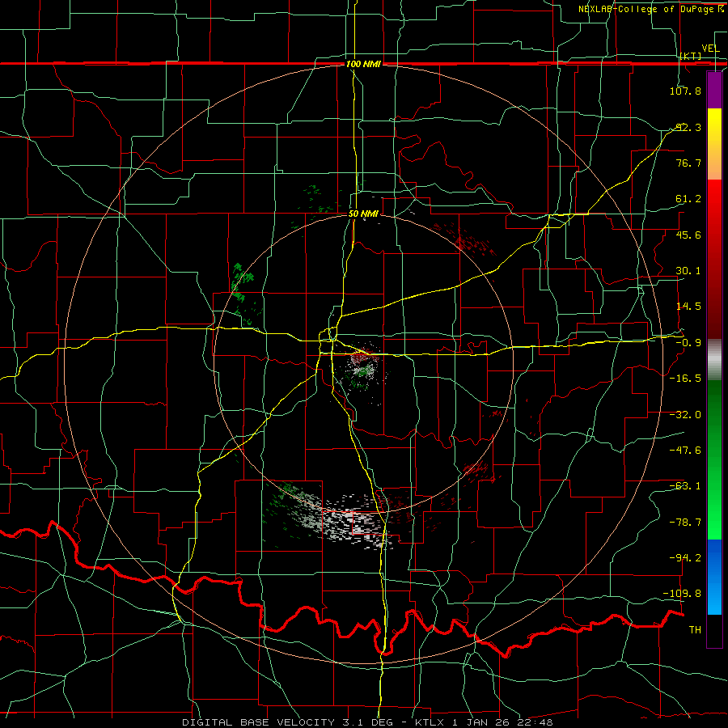728x728 pixels.
Task: Select the -94.2 velocity scale label
Action: (x=685, y=558)
